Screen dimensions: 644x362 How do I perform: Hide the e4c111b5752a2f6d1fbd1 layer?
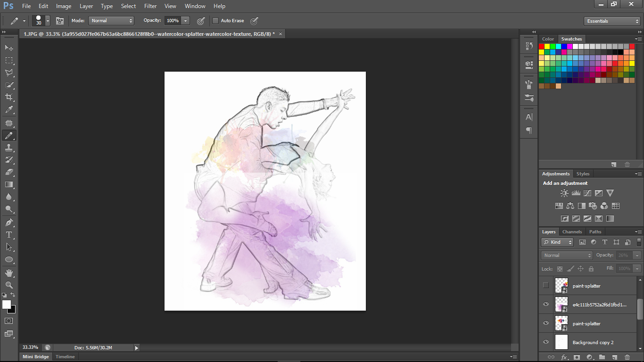[x=546, y=304]
